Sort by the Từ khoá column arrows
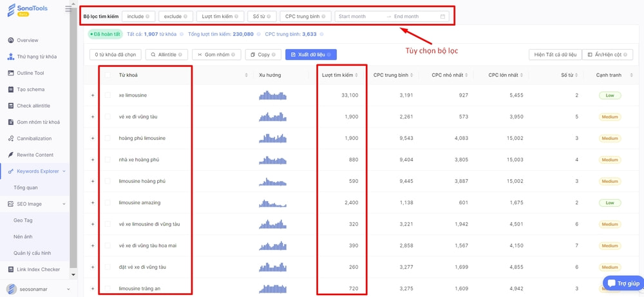This screenshot has width=644, height=297. pyautogui.click(x=247, y=75)
